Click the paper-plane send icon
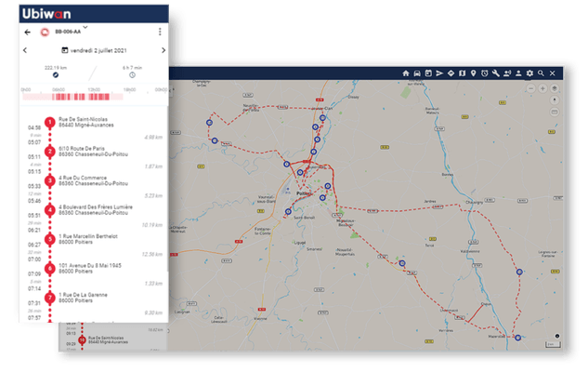Viewport: 588px width, 372px height. [x=439, y=73]
